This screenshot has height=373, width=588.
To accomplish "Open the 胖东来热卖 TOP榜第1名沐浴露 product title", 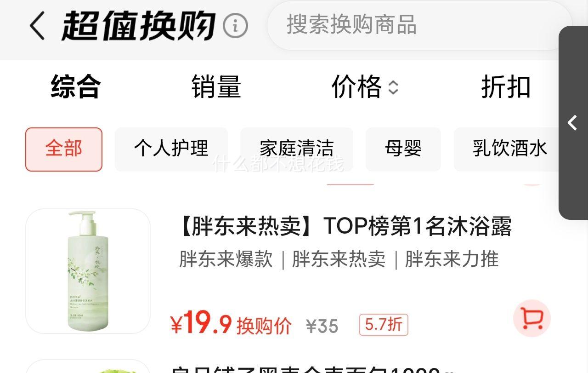I will click(x=344, y=226).
